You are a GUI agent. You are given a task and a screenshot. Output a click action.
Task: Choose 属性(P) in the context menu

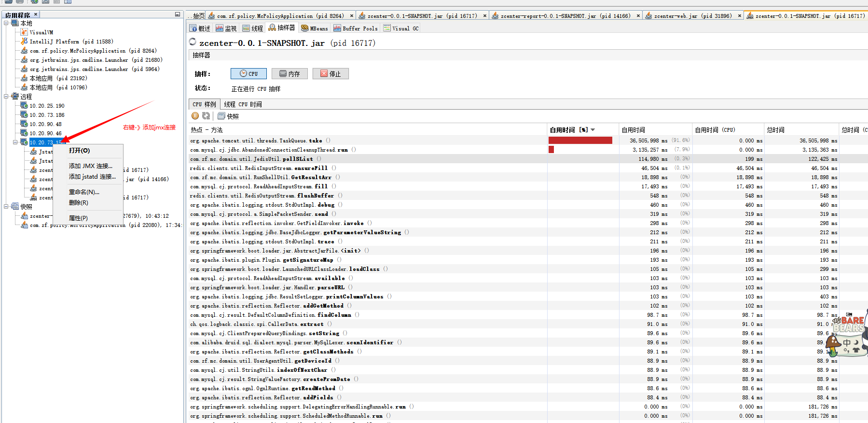point(88,218)
